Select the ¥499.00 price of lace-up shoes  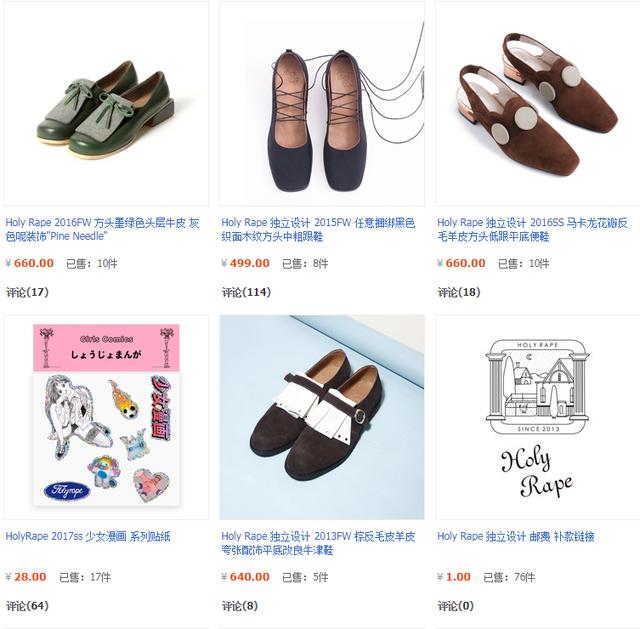(245, 263)
